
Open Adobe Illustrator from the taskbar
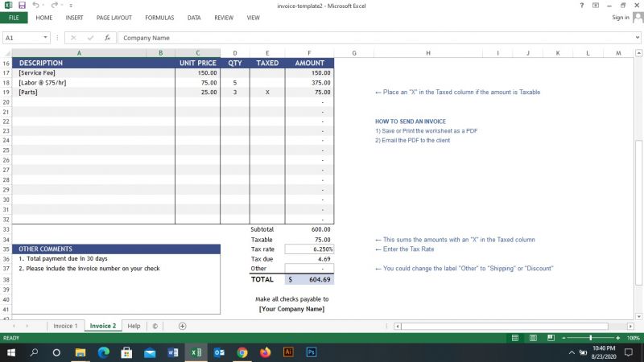click(288, 352)
